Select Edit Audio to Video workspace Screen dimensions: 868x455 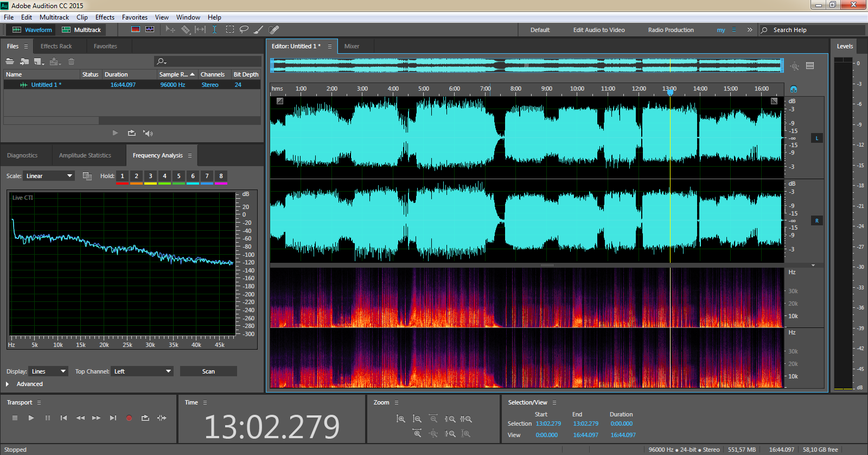(599, 30)
